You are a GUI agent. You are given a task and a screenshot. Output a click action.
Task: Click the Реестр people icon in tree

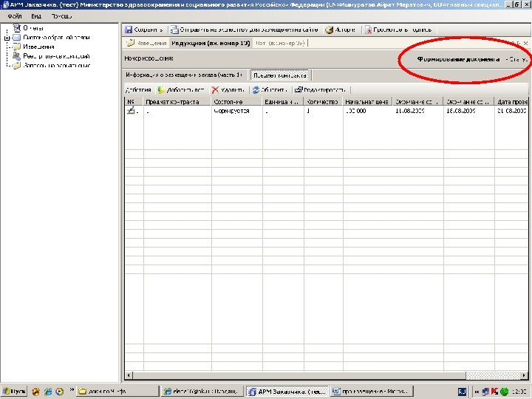[x=16, y=56]
